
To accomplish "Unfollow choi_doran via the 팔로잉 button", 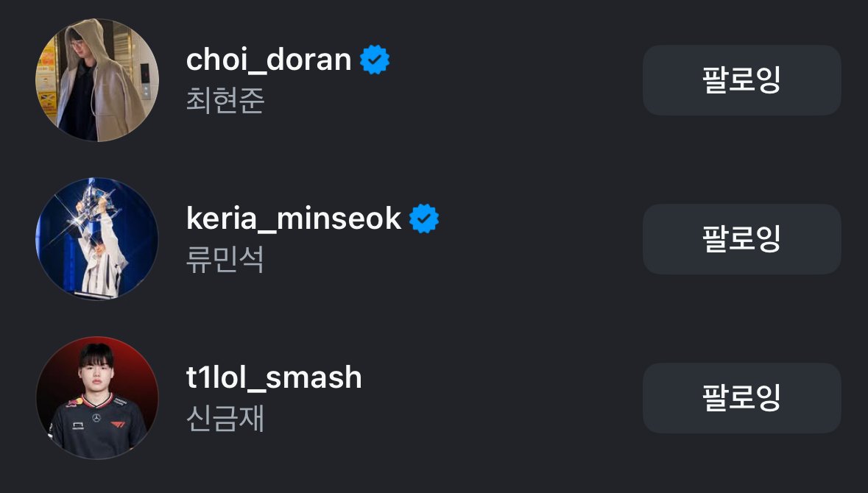I will (x=741, y=80).
